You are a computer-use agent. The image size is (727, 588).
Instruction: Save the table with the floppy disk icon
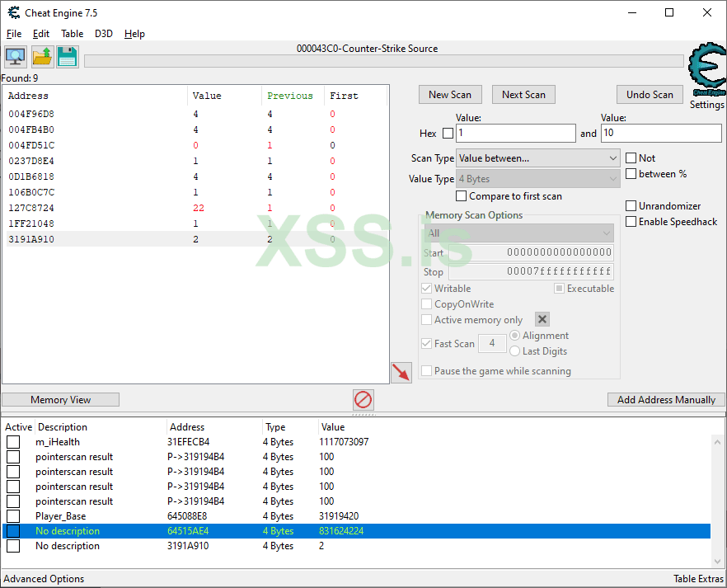pos(68,57)
